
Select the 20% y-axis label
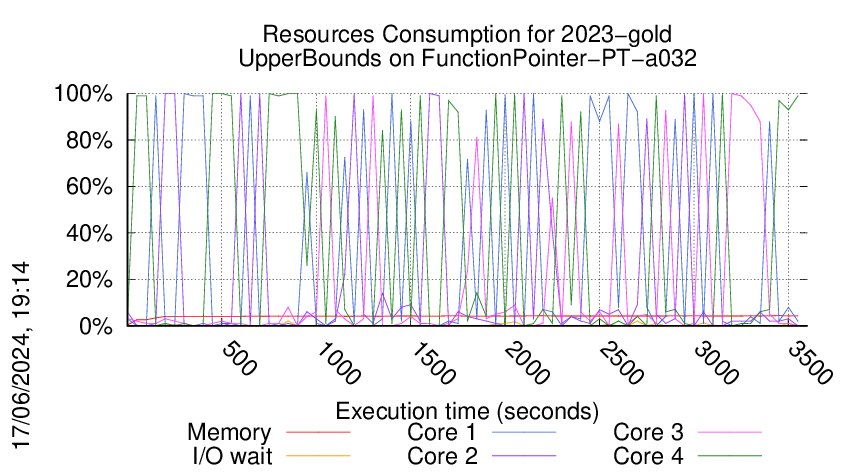(89, 280)
